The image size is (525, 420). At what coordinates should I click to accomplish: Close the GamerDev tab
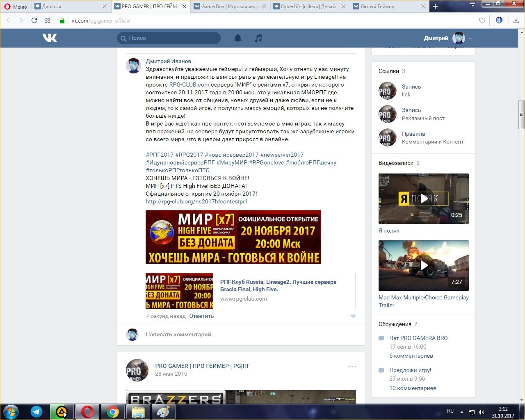click(264, 7)
